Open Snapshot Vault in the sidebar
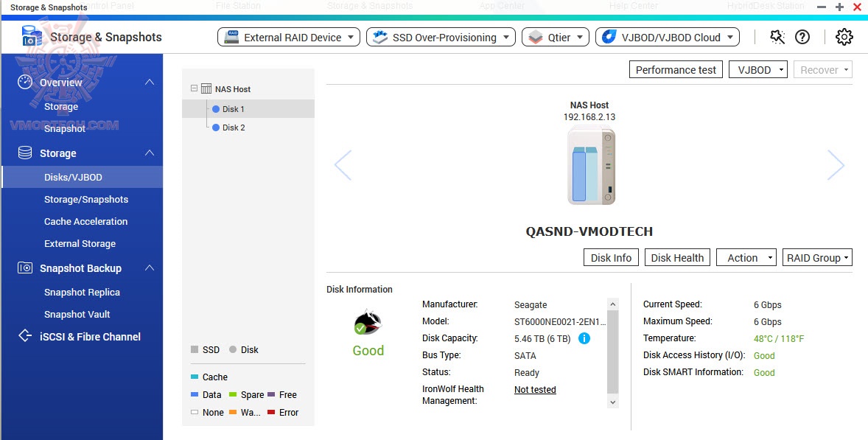The width and height of the screenshot is (868, 440). coord(77,315)
